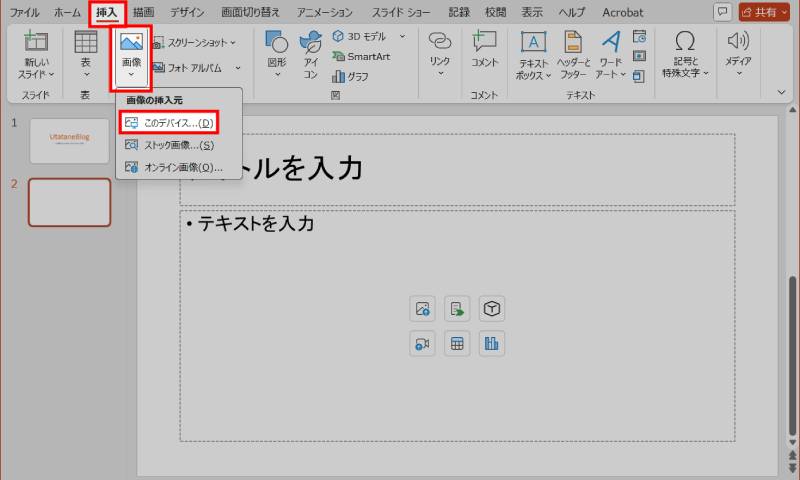Open the ワードアート gallery
800x480 pixels.
(x=611, y=54)
